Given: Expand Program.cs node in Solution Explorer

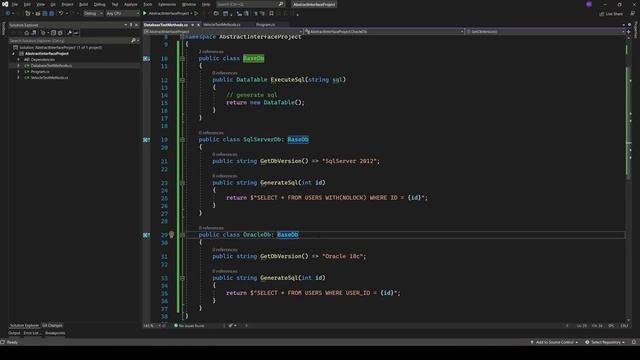Looking at the screenshot, I should coord(18,71).
